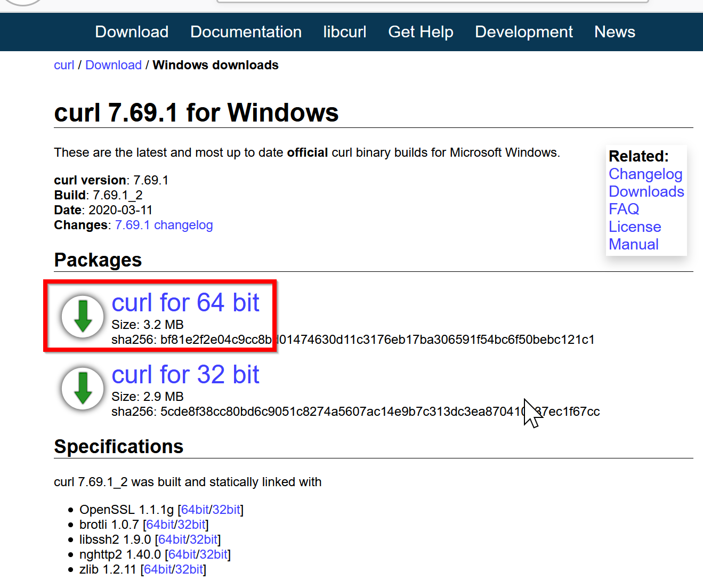Click the 'Size: 3.2 MB' text
This screenshot has width=703, height=588.
coord(148,325)
